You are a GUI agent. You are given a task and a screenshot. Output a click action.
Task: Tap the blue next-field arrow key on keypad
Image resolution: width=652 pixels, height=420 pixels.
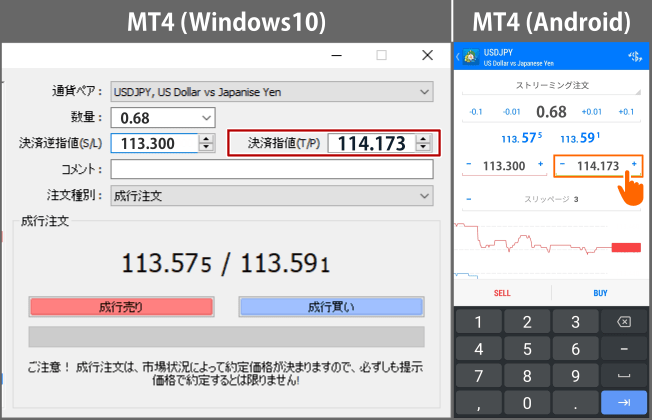pos(624,403)
